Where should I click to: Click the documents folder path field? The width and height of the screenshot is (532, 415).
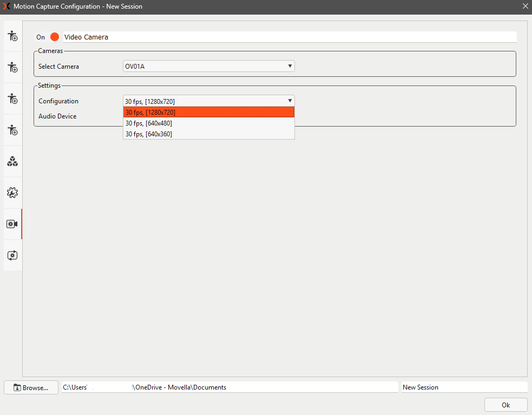pos(230,387)
